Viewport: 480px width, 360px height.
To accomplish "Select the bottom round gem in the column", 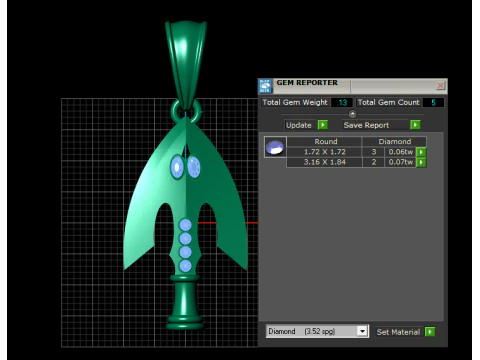I will (185, 266).
